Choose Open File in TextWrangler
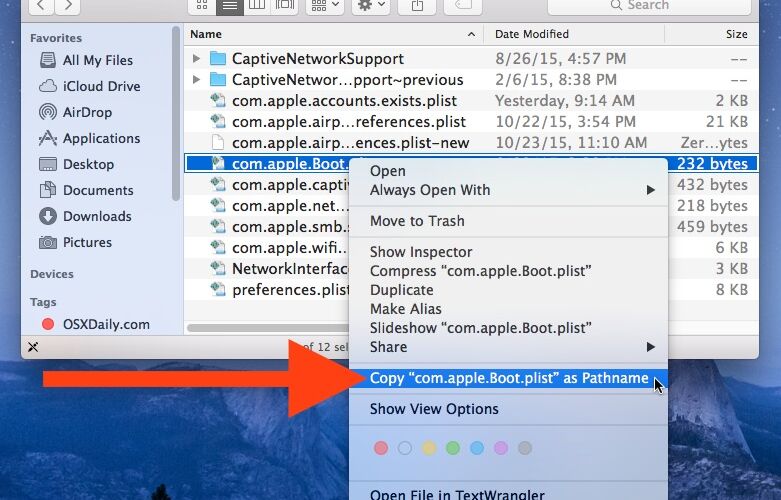The width and height of the screenshot is (781, 500). (x=508, y=494)
